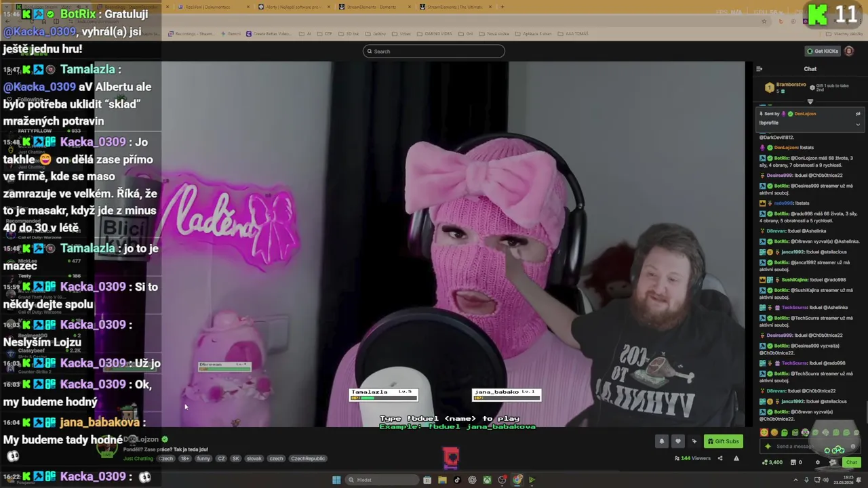Click the Just Chatting category link
868x488 pixels.
click(x=138, y=459)
